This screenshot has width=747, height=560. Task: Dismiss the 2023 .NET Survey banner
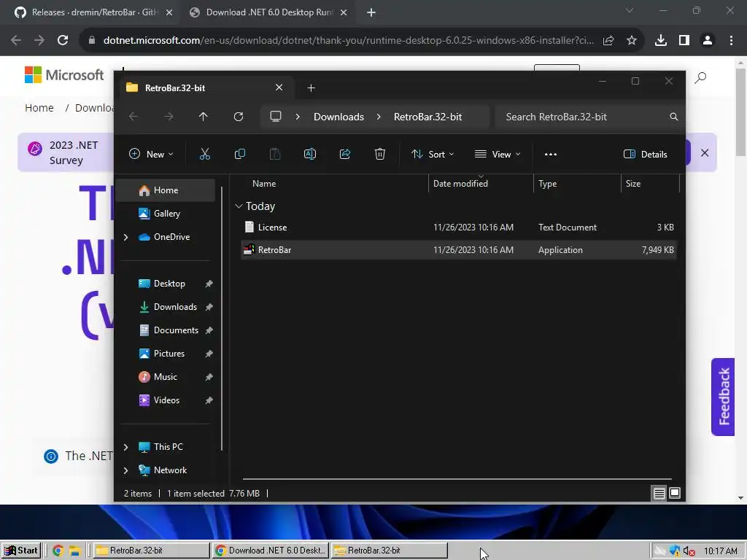coord(705,153)
